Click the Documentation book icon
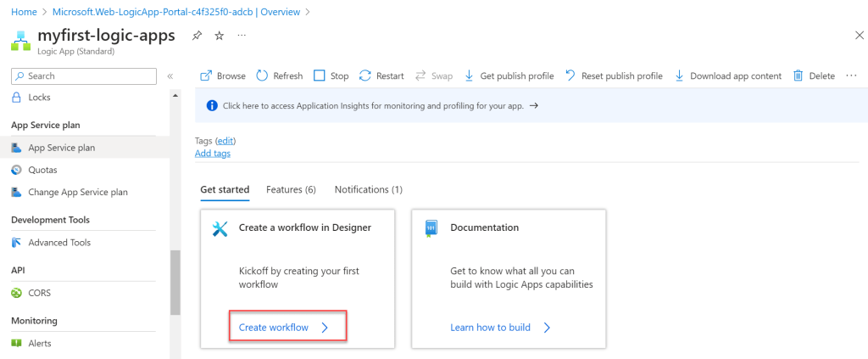Viewport: 868px width, 359px height. [431, 228]
